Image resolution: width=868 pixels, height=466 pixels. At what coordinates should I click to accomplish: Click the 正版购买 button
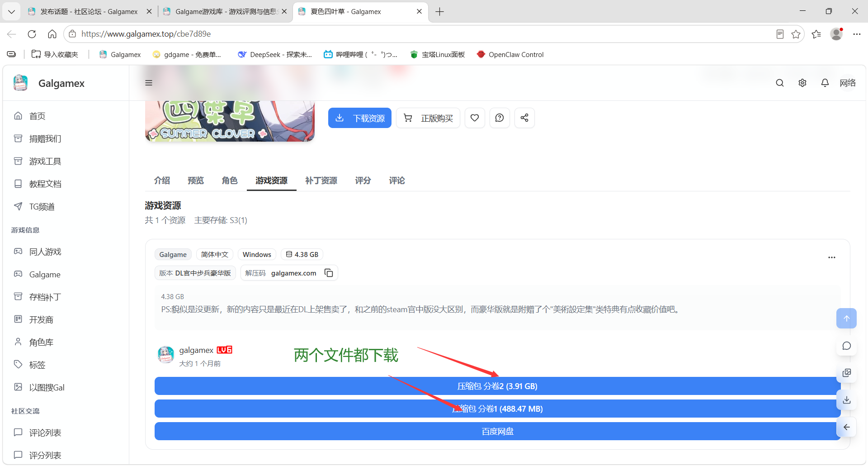coord(428,118)
